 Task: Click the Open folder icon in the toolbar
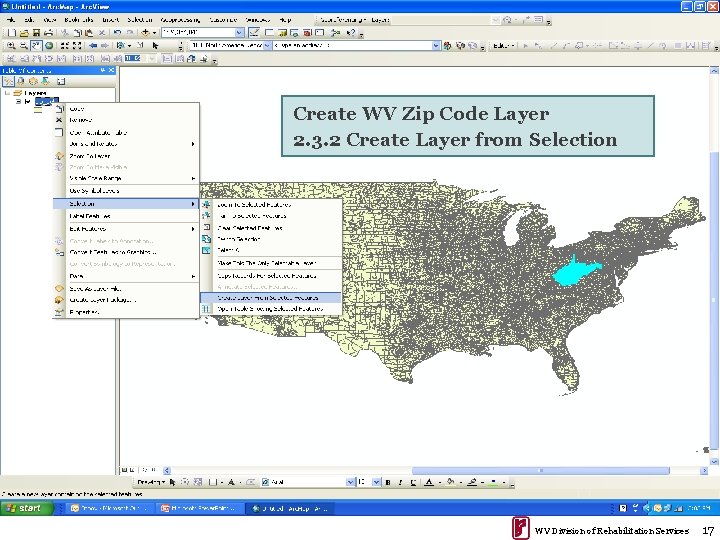pyautogui.click(x=24, y=33)
